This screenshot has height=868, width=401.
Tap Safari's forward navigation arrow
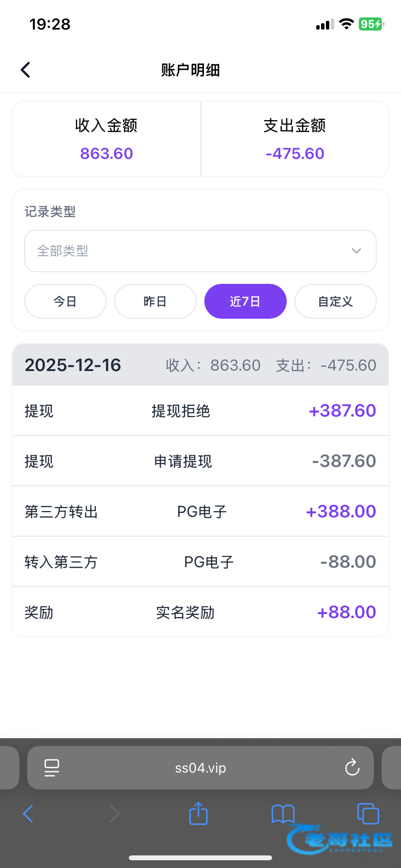point(114,813)
